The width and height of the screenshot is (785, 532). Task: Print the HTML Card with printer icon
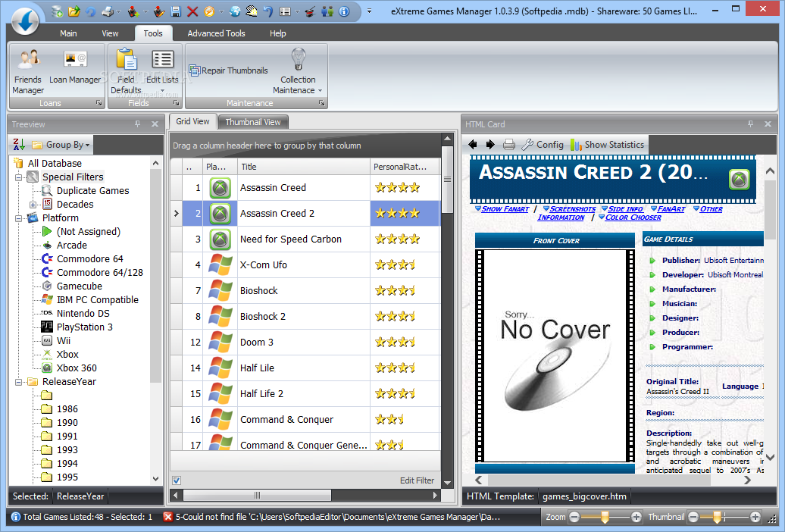pyautogui.click(x=509, y=145)
